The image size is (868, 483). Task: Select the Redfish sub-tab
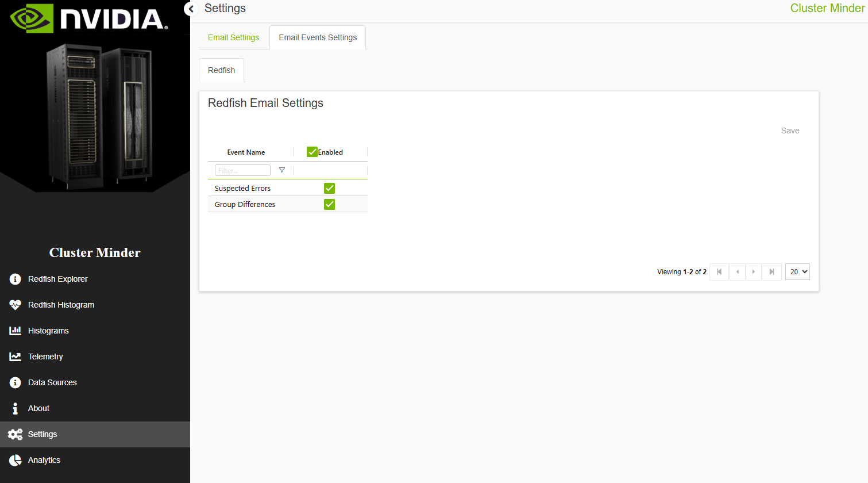[x=221, y=70]
